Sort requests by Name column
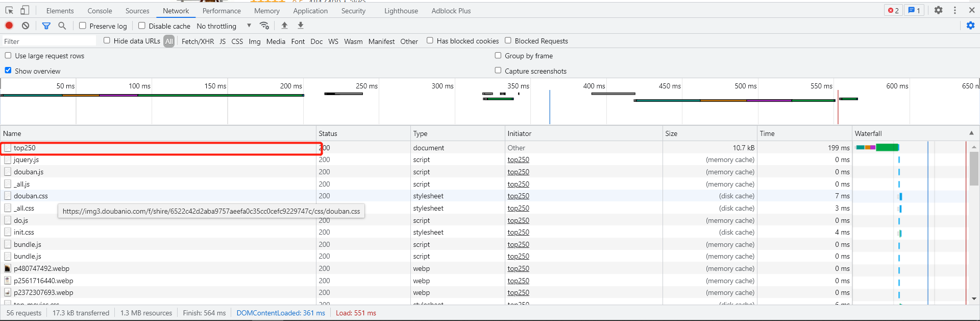The width and height of the screenshot is (980, 321). tap(158, 133)
